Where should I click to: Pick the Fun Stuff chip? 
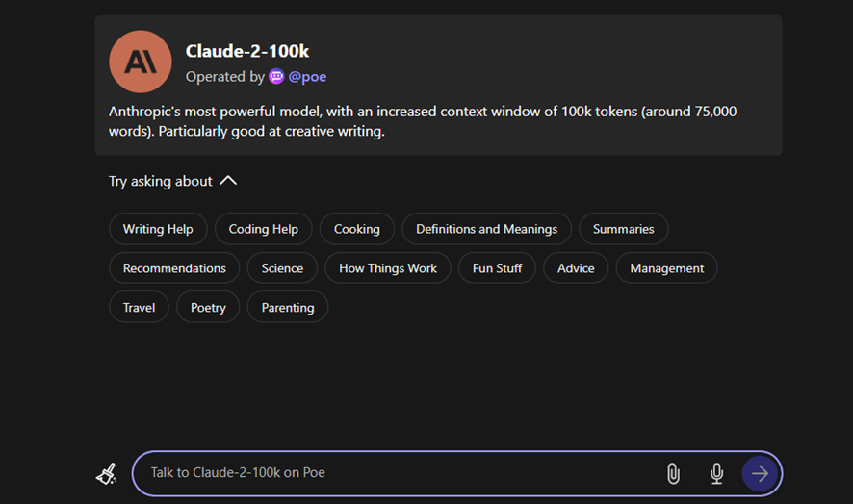tap(497, 268)
